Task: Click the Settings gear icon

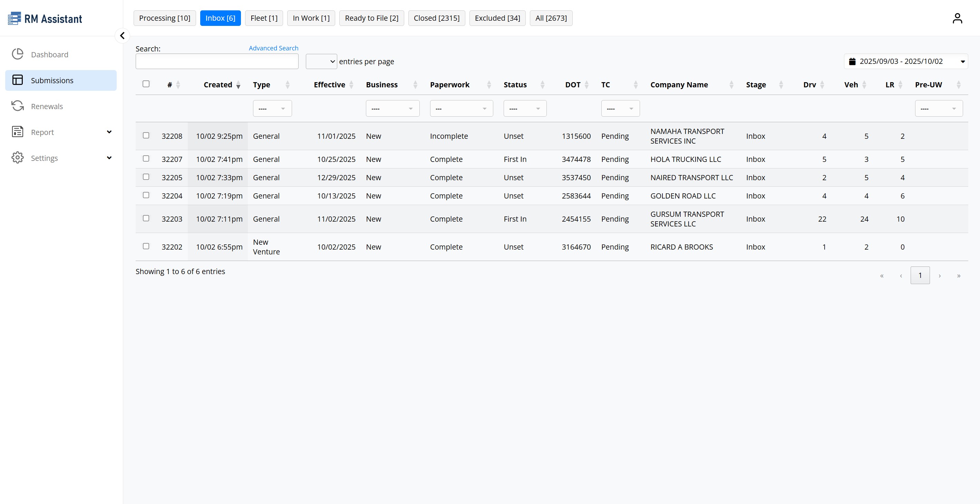Action: pos(18,158)
